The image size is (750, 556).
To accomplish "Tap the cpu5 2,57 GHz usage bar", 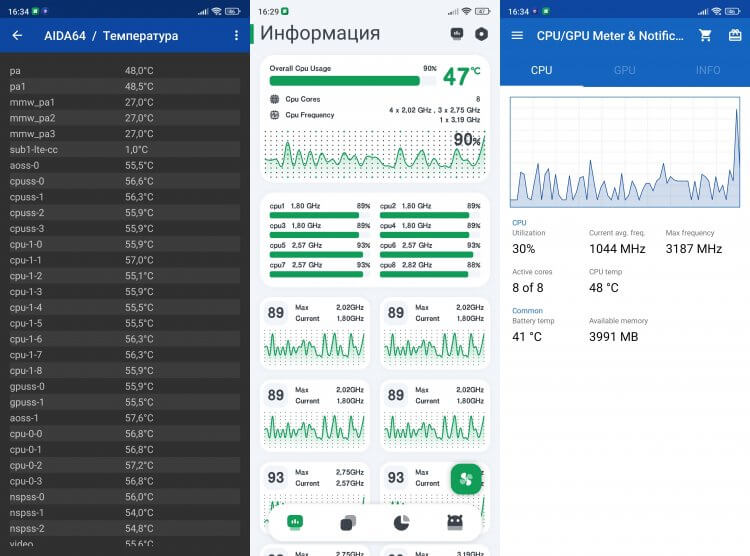I will point(320,255).
